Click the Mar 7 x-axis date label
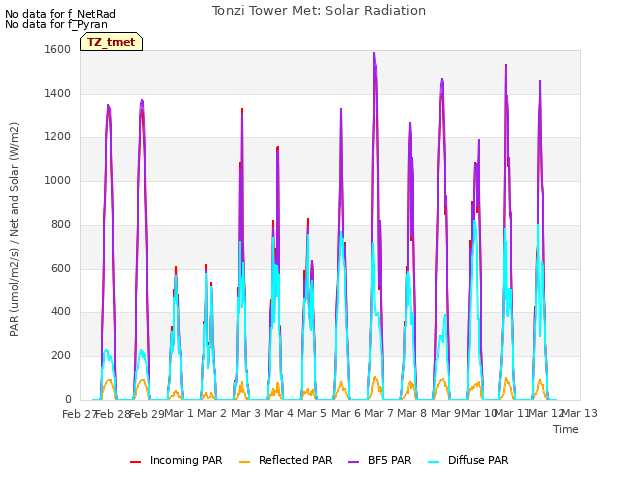This screenshot has width=640, height=480. pyautogui.click(x=379, y=413)
